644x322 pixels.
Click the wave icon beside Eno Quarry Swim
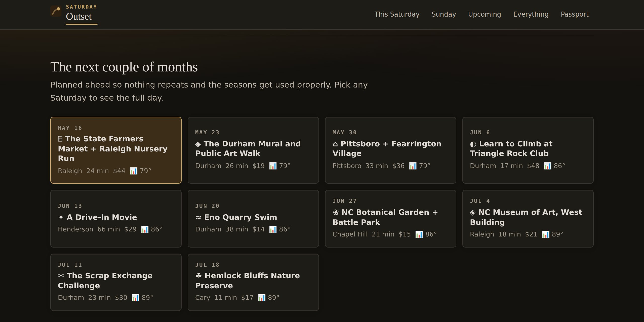click(x=198, y=217)
